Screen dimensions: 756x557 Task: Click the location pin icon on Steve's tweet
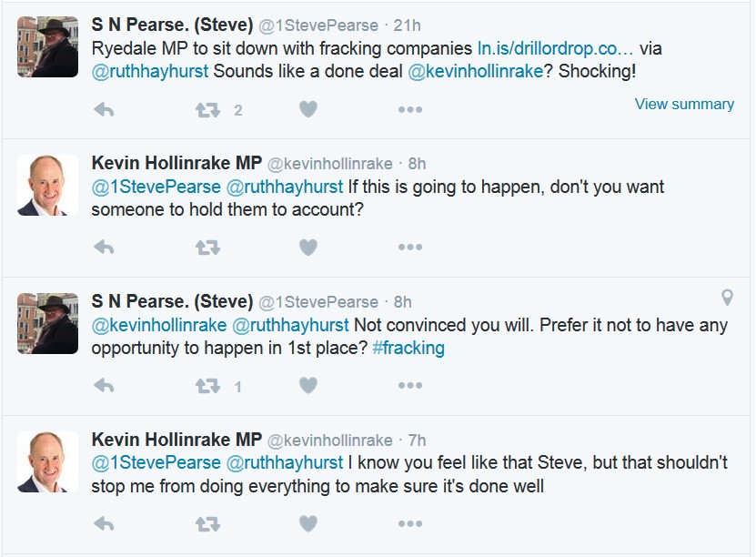(x=727, y=297)
